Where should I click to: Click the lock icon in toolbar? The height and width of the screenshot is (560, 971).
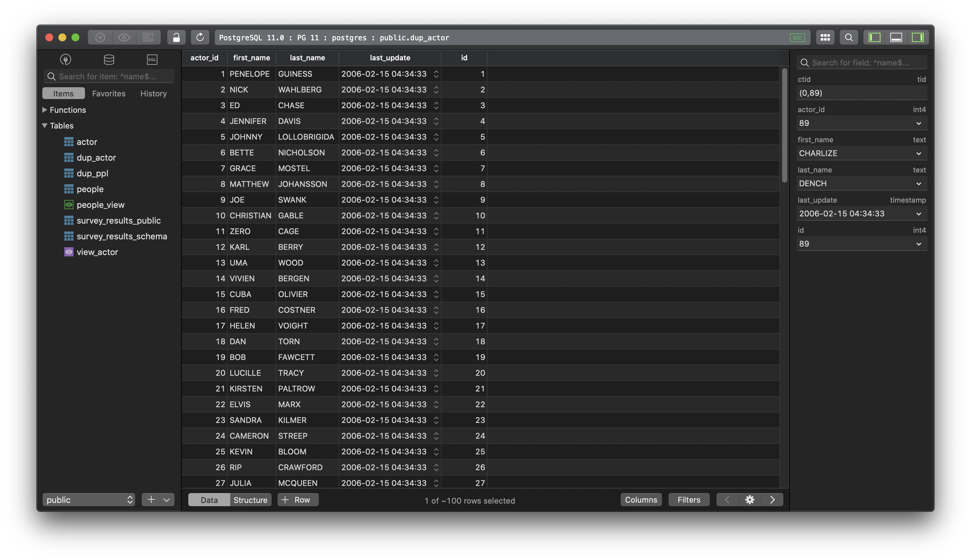(x=176, y=37)
